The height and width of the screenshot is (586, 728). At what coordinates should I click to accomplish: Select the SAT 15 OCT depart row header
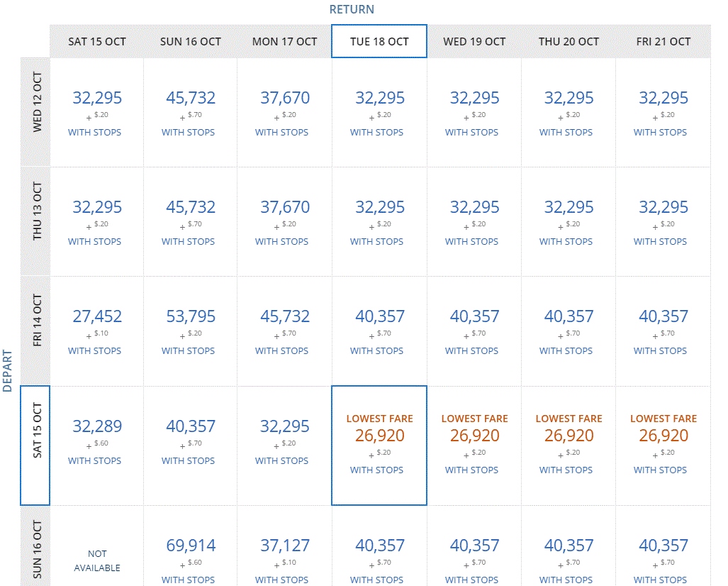click(x=35, y=445)
